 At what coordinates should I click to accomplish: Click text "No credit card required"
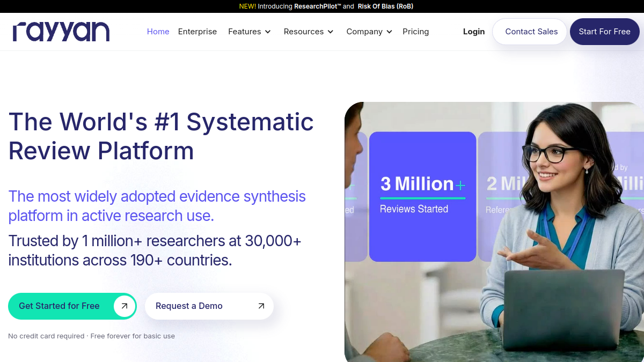pyautogui.click(x=46, y=336)
